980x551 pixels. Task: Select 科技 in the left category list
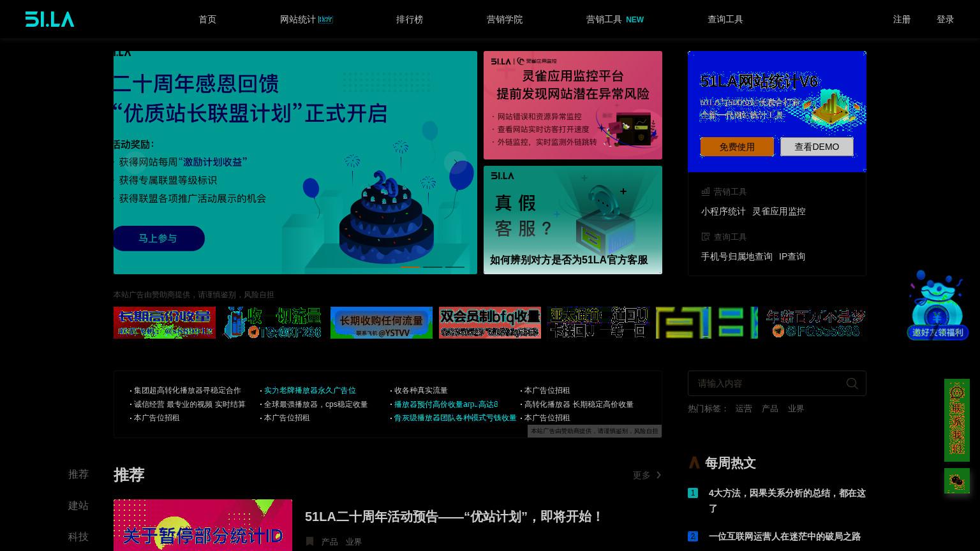click(78, 537)
